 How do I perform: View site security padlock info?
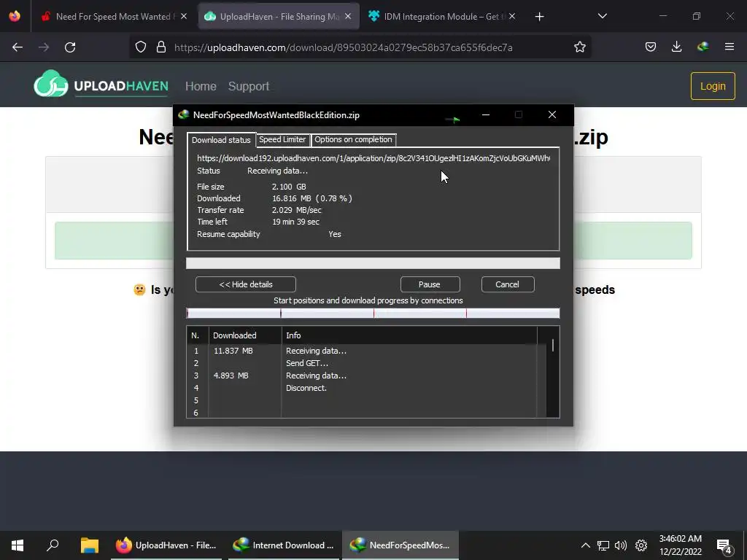tap(161, 47)
